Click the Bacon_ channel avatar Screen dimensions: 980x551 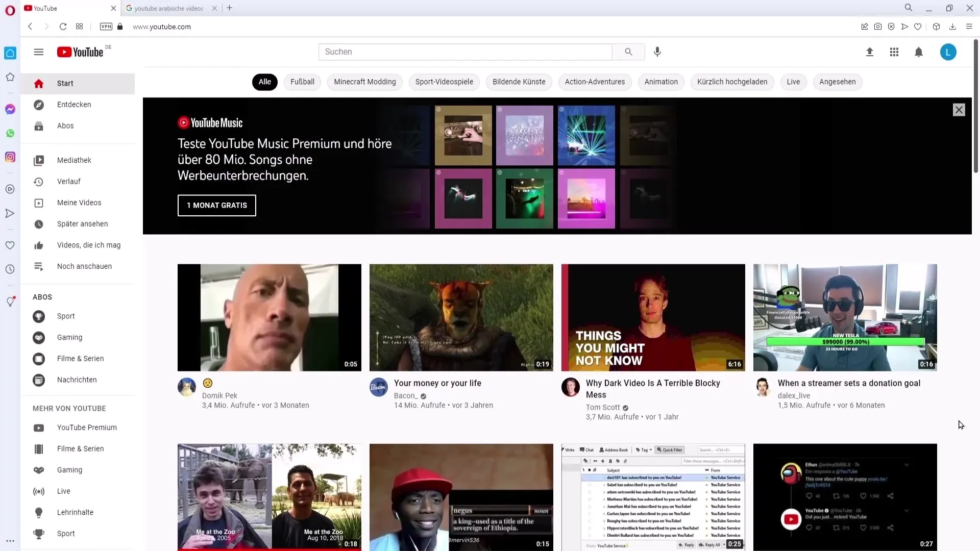[379, 387]
